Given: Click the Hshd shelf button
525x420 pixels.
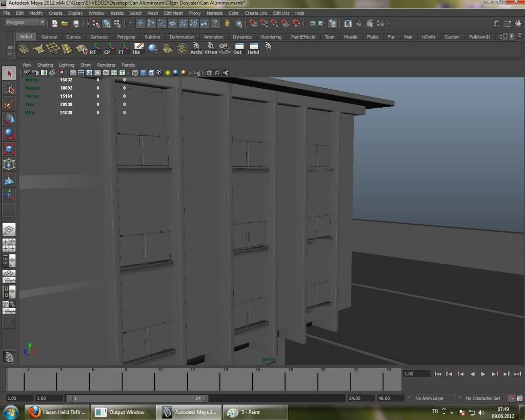Looking at the screenshot, I should pyautogui.click(x=253, y=49).
